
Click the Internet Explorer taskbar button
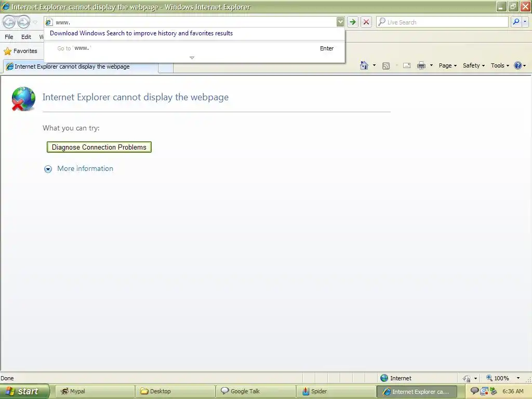pyautogui.click(x=417, y=392)
